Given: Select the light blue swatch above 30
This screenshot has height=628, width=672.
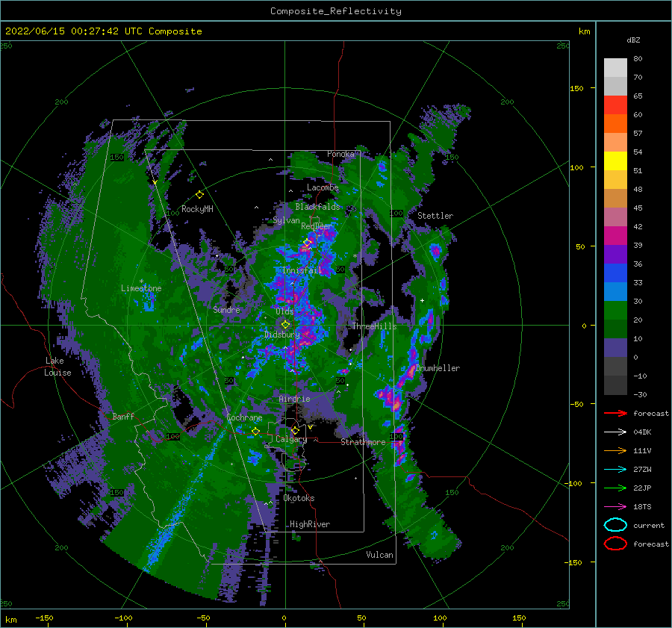Looking at the screenshot, I should click(x=615, y=292).
